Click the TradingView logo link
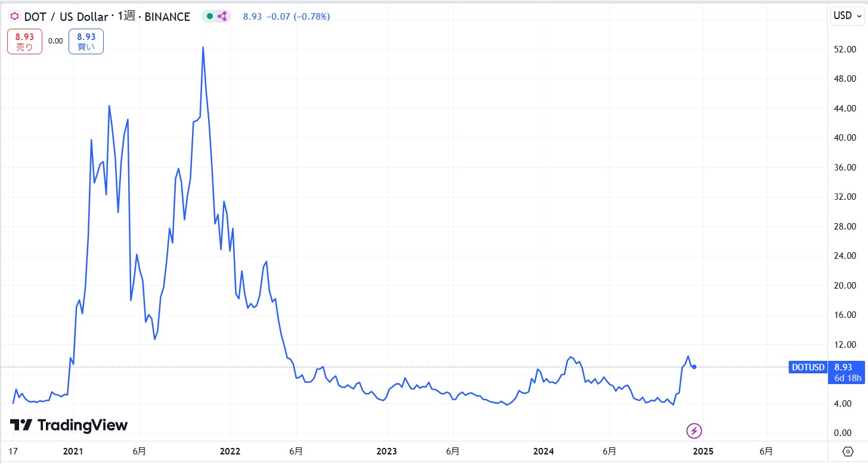This screenshot has height=464, width=868. tap(69, 425)
